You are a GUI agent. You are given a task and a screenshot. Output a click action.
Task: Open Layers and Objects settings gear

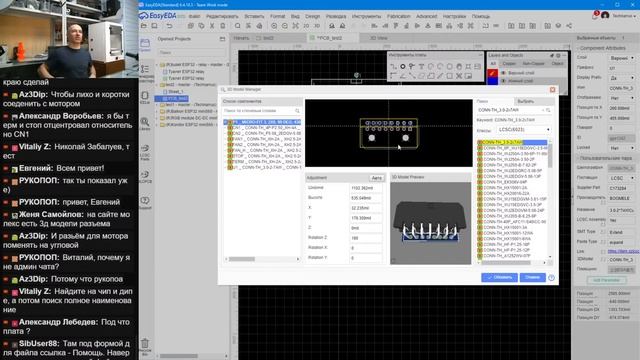[558, 56]
